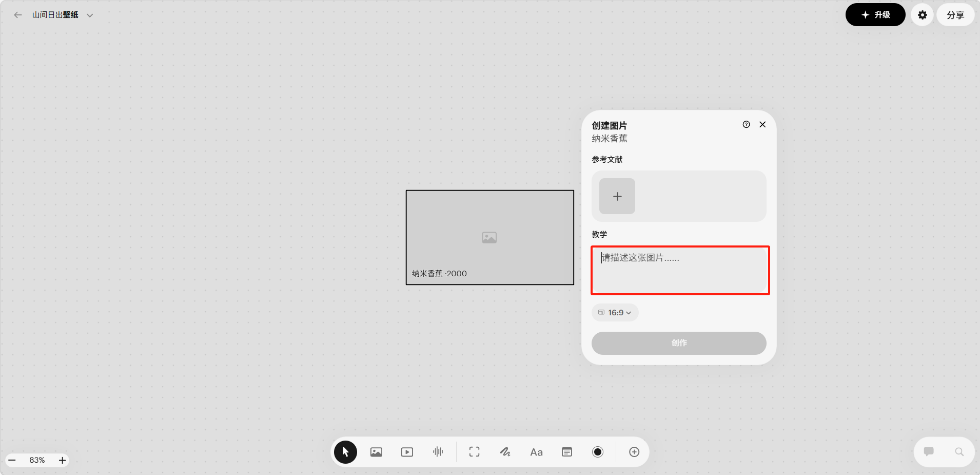Open the black color swatch
Viewport: 980px width, 475px height.
[x=598, y=452]
